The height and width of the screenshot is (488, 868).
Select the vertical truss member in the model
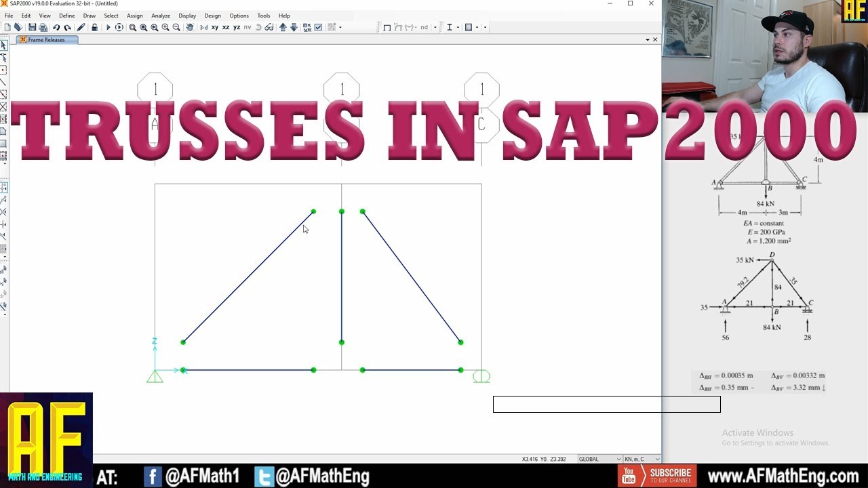pyautogui.click(x=342, y=277)
